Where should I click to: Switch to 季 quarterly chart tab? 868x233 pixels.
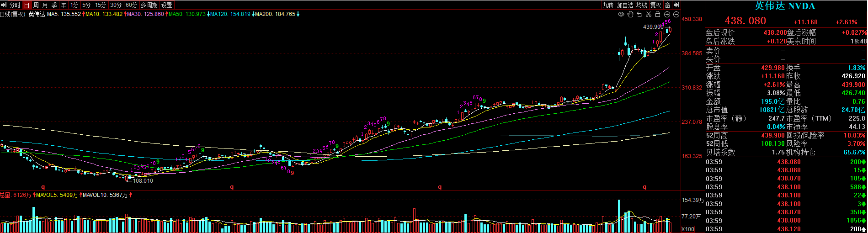[54, 5]
